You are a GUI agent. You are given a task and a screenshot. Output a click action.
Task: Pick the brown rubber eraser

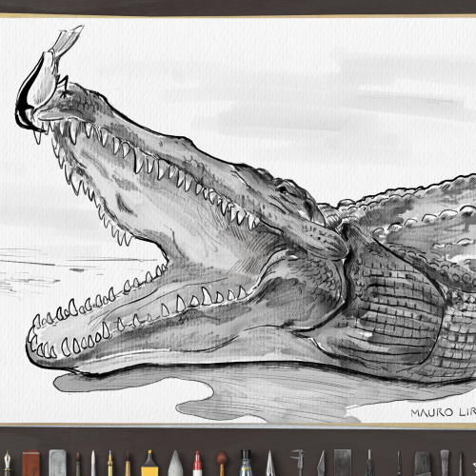pos(31,464)
